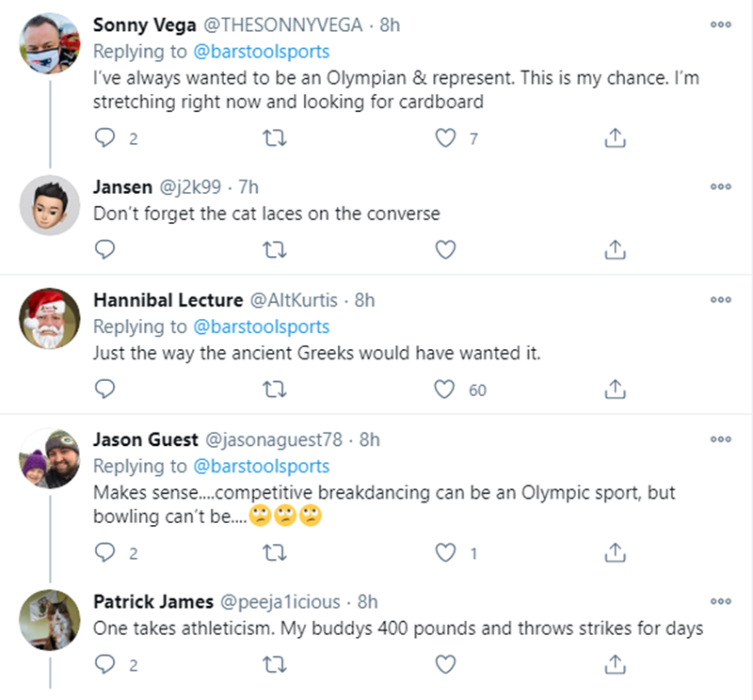Open more options on Sonny Vega's tweet
753x700 pixels.
click(x=720, y=27)
